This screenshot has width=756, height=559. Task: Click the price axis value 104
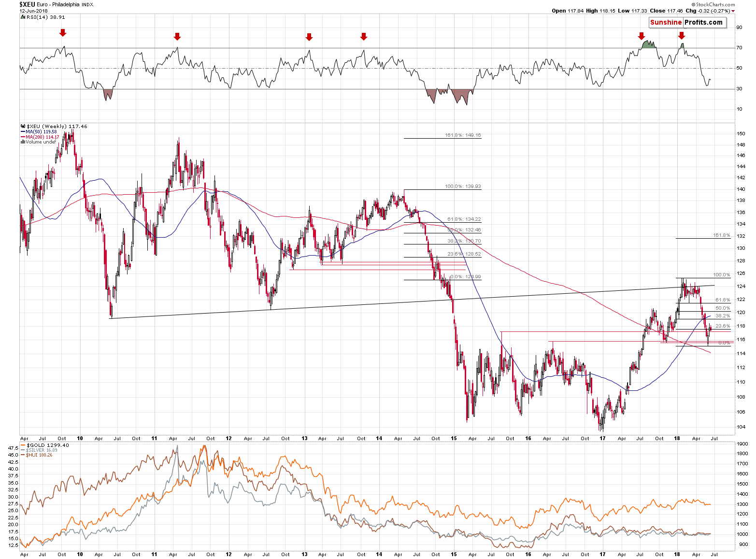click(x=741, y=427)
